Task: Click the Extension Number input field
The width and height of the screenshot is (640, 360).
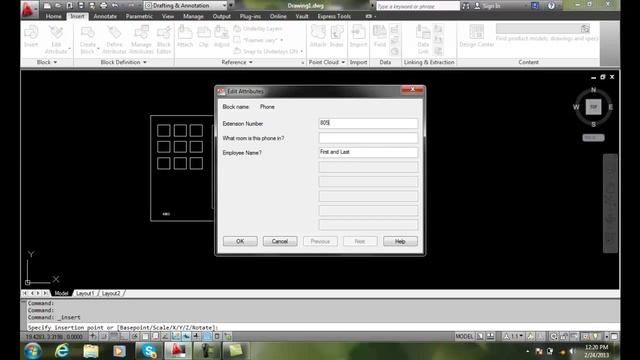Action: tap(368, 123)
